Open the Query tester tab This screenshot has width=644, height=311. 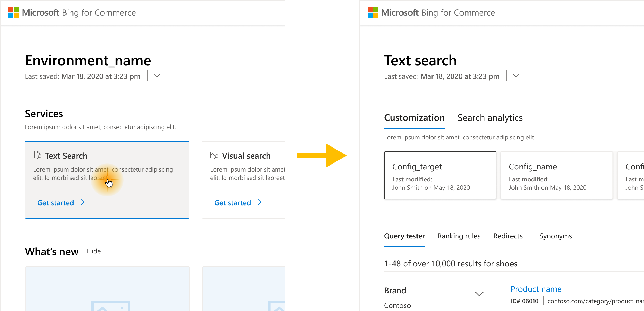click(x=405, y=236)
